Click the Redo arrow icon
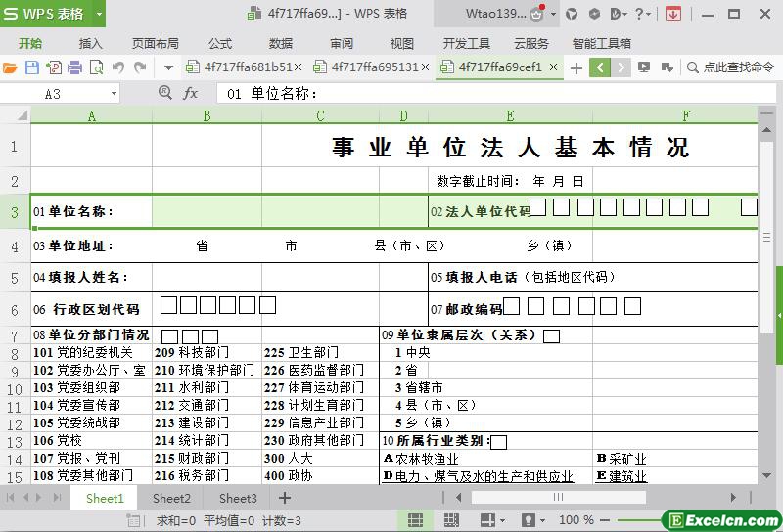Viewport: 783px width, 532px height. tap(140, 67)
